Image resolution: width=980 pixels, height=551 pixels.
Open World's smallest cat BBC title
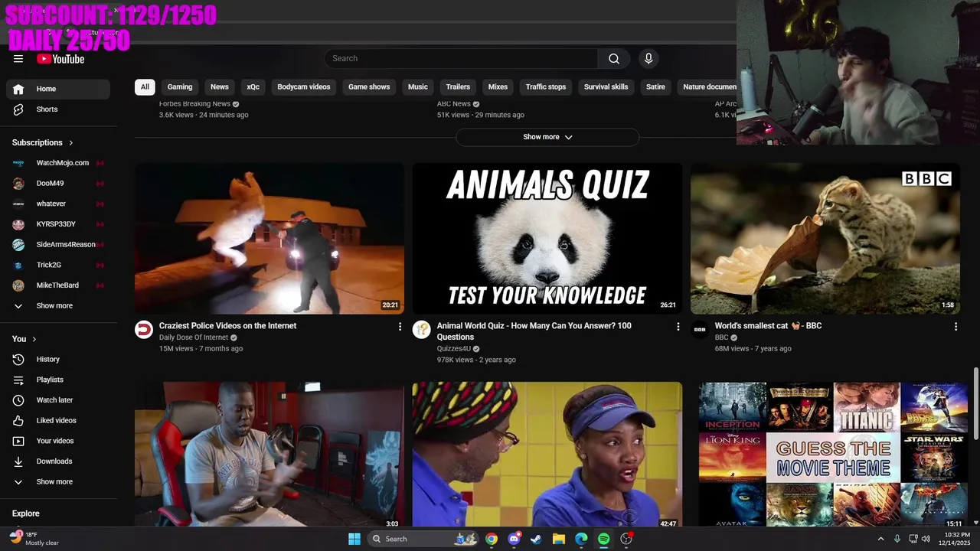pyautogui.click(x=768, y=326)
